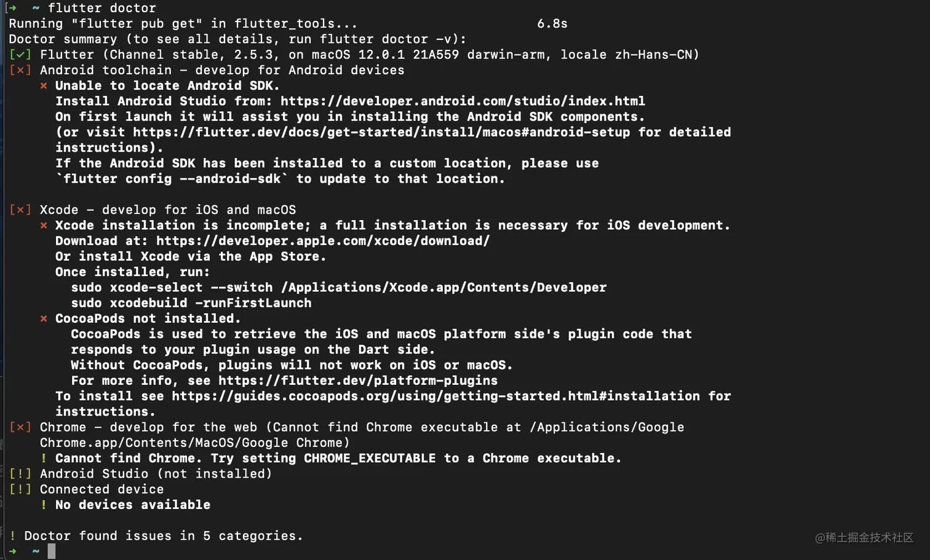The width and height of the screenshot is (930, 560).
Task: Click the exclamation before No devices available
Action: [44, 505]
